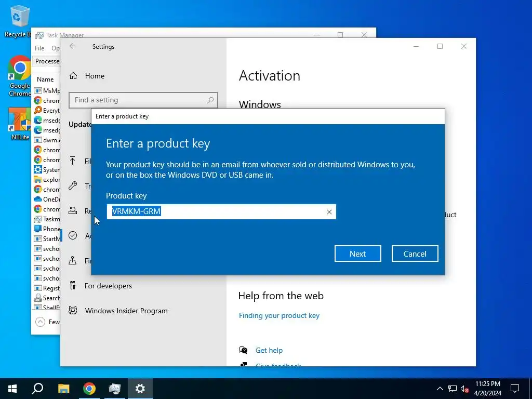This screenshot has height=399, width=532.
Task: Select Everything process row in Task Manager
Action: (x=47, y=110)
